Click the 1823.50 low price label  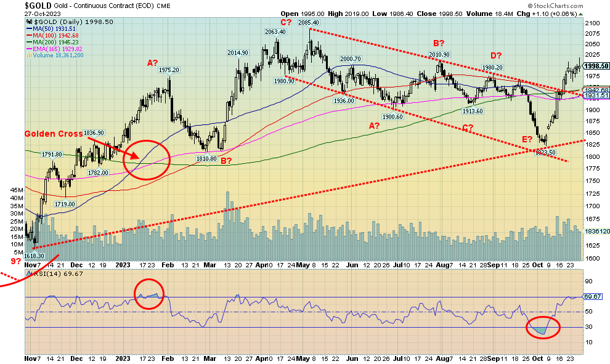pos(544,152)
